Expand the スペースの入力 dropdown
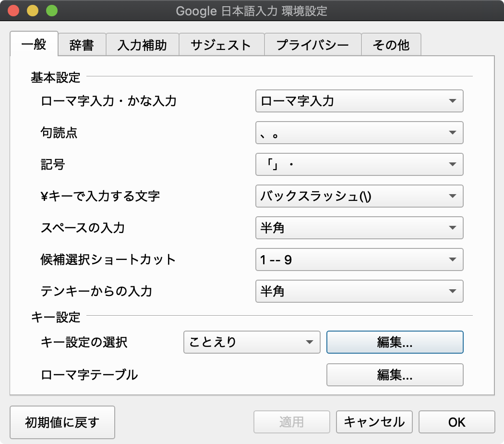 (359, 228)
